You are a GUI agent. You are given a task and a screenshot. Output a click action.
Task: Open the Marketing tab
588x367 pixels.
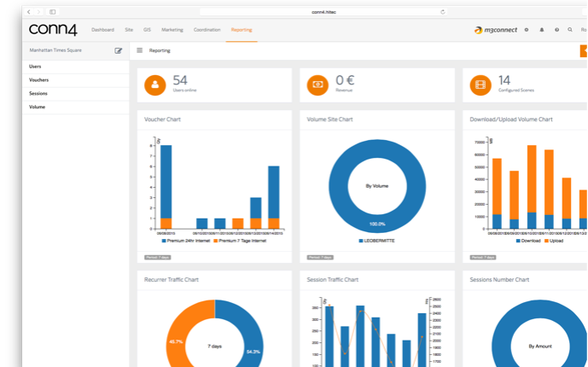pos(172,30)
